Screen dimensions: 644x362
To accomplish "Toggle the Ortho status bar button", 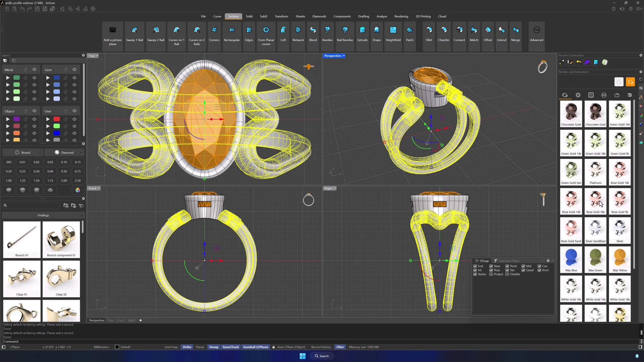I will [187, 347].
